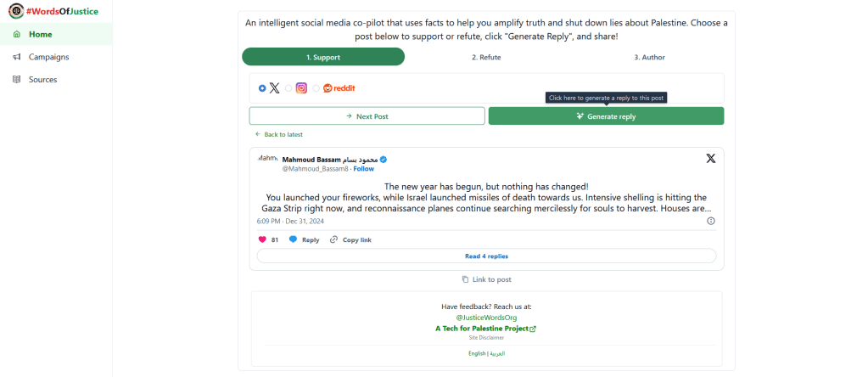This screenshot has height=377, width=868.
Task: Switch to the 3. Author tab
Action: pyautogui.click(x=649, y=57)
